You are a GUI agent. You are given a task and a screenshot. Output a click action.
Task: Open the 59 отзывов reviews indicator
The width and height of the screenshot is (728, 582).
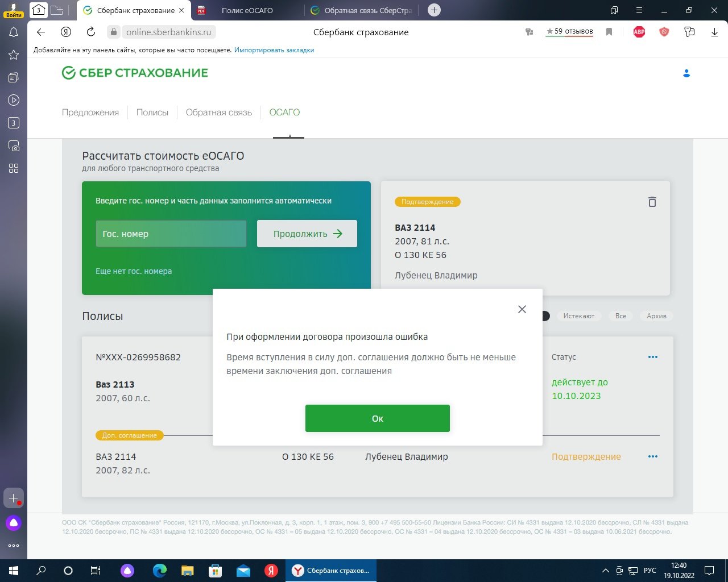[x=569, y=32]
